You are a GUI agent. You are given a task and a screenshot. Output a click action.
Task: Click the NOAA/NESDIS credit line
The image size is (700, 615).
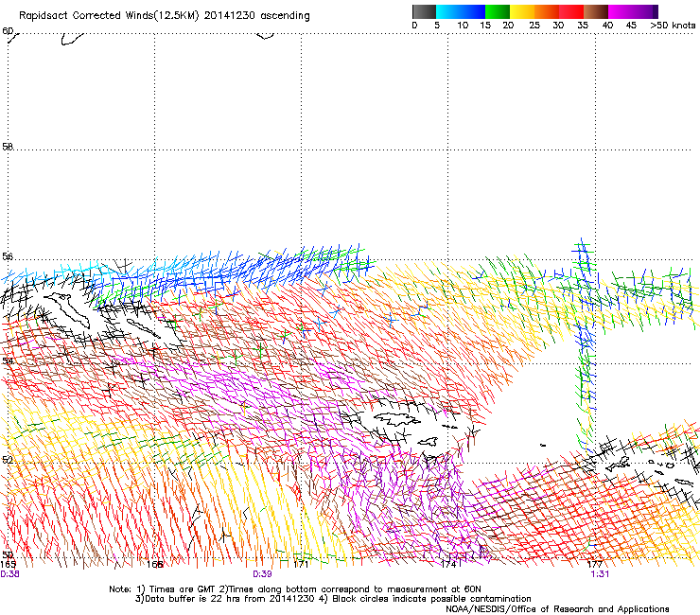[557, 609]
